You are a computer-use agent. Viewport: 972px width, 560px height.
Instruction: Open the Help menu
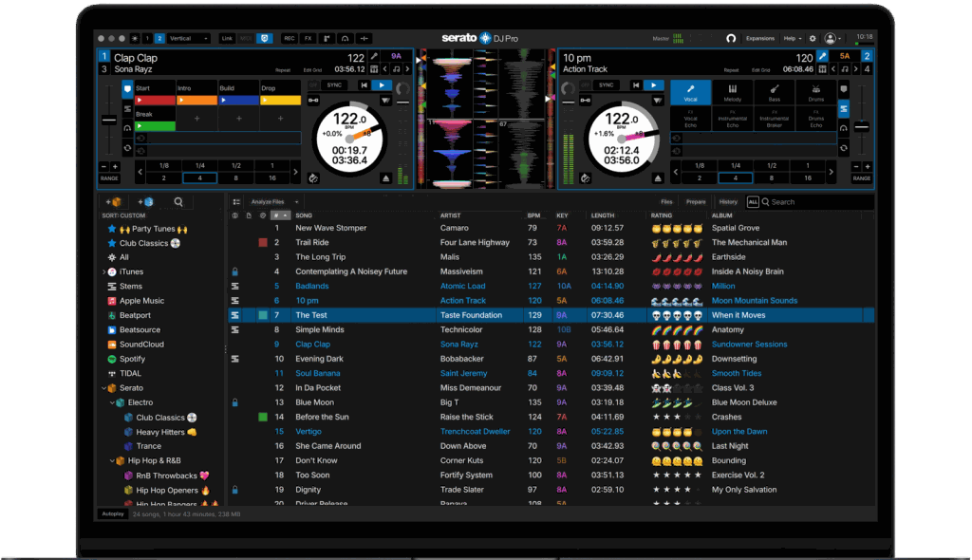click(x=793, y=39)
